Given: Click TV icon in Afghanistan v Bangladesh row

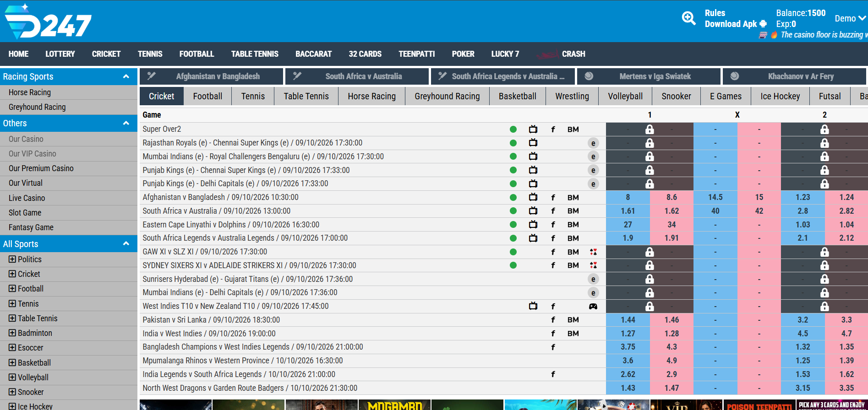Looking at the screenshot, I should click(533, 197).
